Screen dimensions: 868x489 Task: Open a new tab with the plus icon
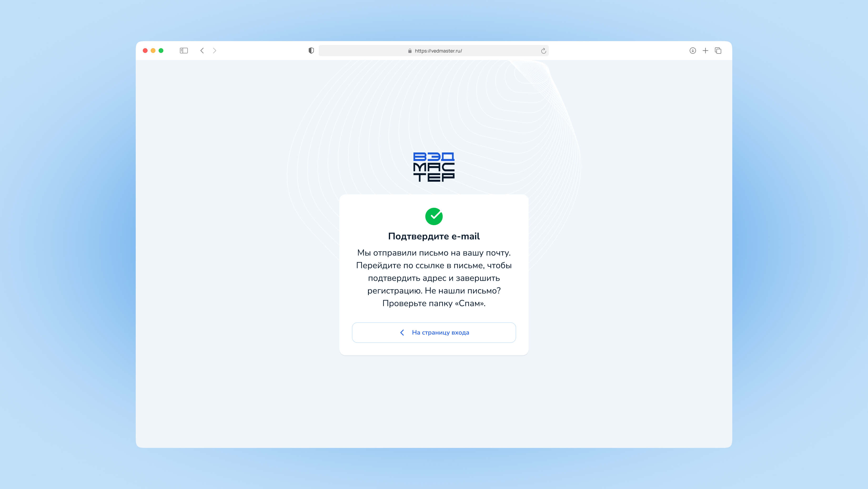(705, 51)
